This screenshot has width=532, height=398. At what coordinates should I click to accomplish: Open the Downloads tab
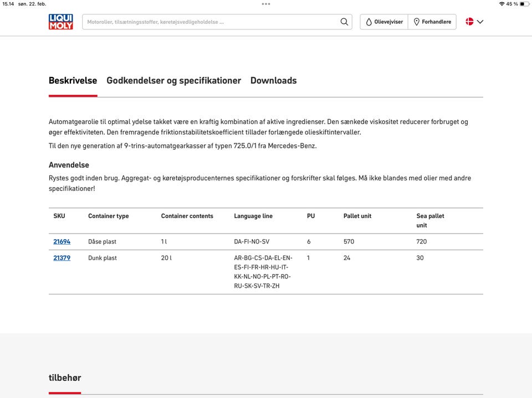[273, 81]
